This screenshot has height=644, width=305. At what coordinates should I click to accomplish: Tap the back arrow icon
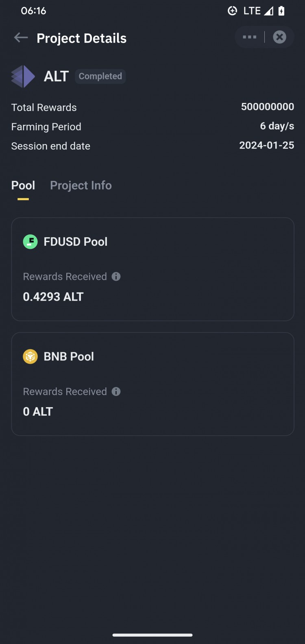pos(21,38)
